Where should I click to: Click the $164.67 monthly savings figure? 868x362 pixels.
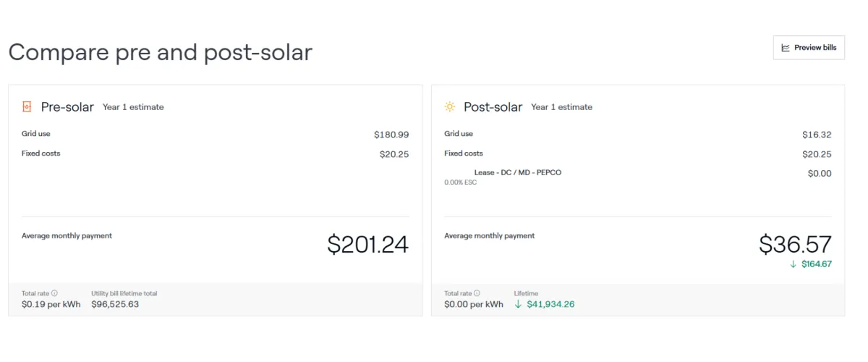(817, 264)
